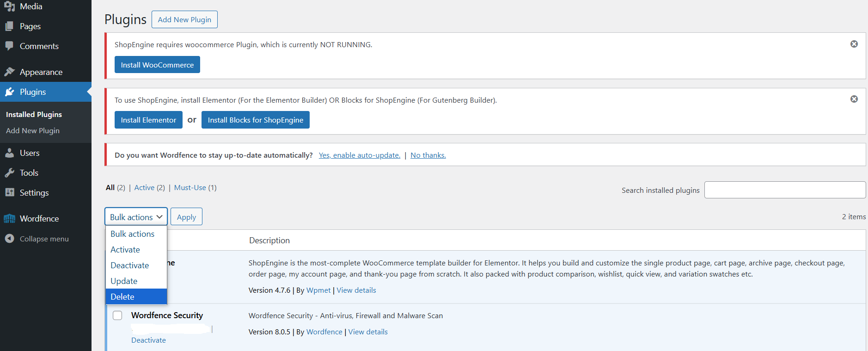
Task: Click Yes, enable auto-update link
Action: [x=360, y=155]
